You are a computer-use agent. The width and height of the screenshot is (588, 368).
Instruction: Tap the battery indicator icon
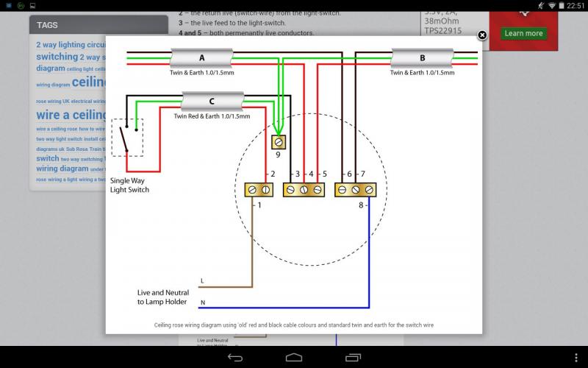(x=563, y=5)
